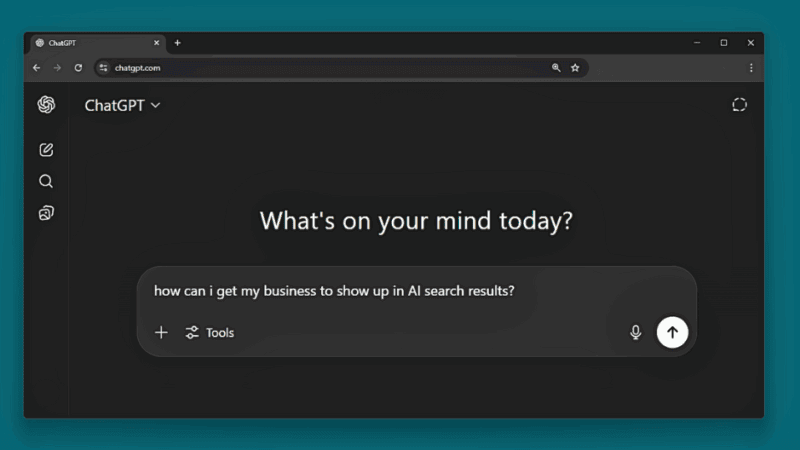Click the plus attach button in the prompt box

[161, 333]
